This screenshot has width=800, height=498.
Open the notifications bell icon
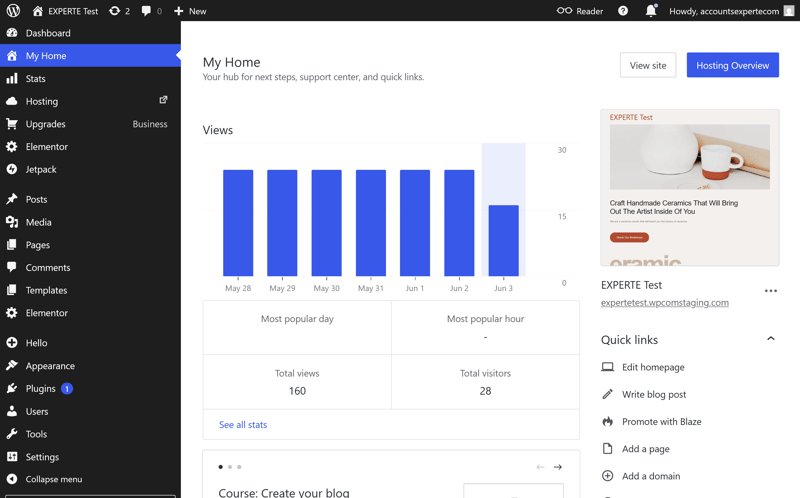click(651, 11)
